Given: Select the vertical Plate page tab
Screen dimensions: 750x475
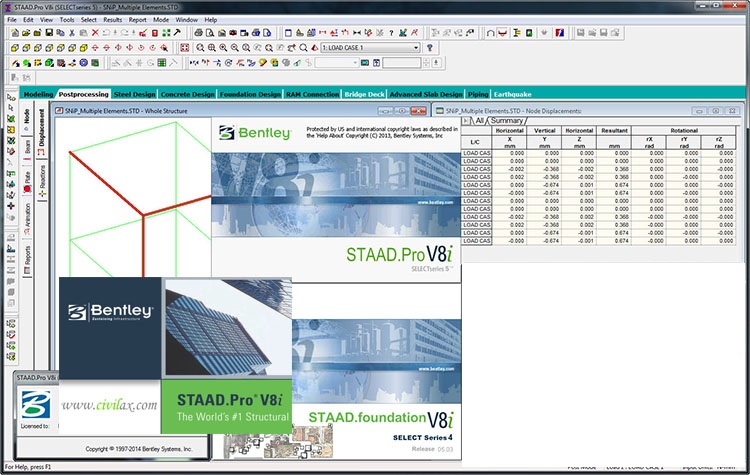Looking at the screenshot, I should pyautogui.click(x=27, y=181).
